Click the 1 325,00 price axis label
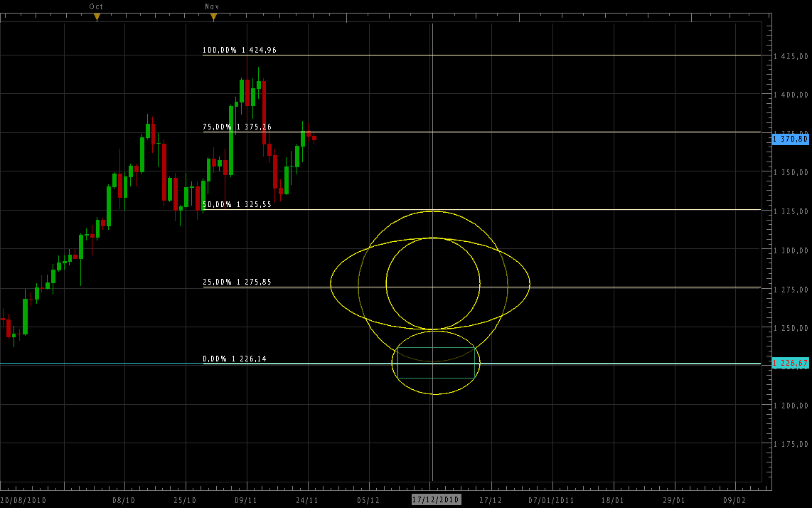 point(791,211)
